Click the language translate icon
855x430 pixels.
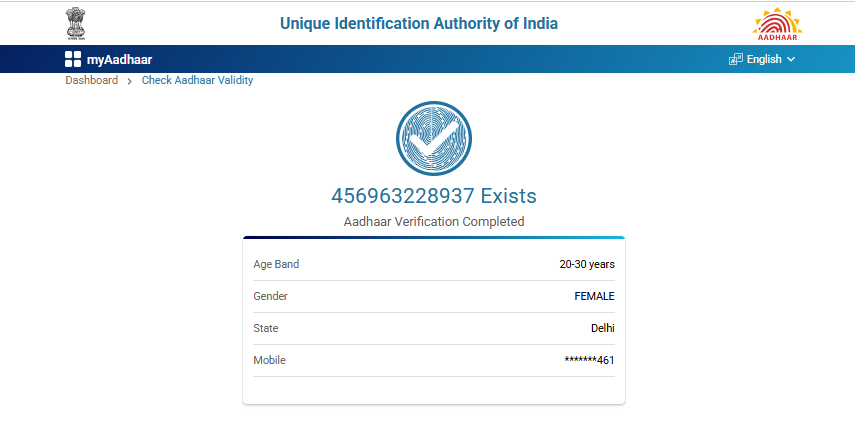click(x=736, y=59)
